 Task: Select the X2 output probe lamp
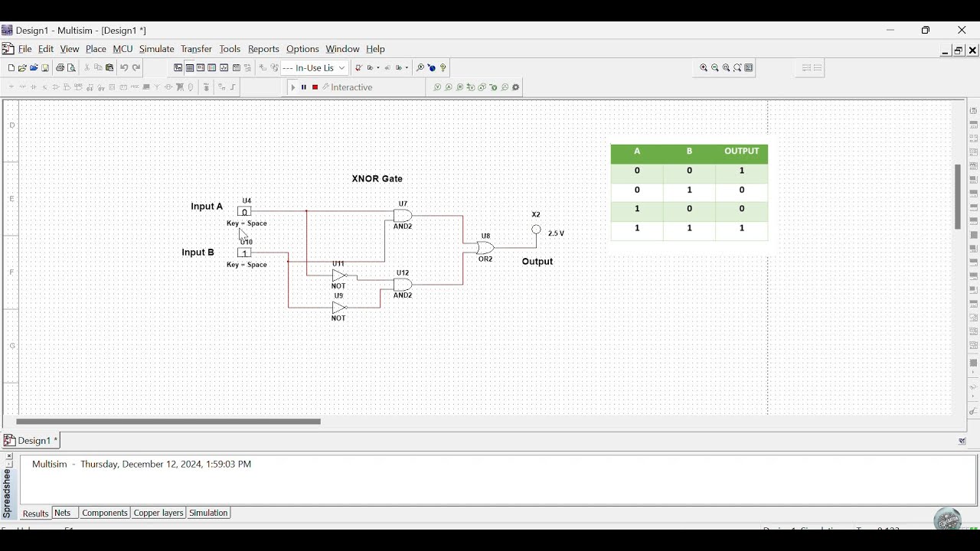point(537,230)
